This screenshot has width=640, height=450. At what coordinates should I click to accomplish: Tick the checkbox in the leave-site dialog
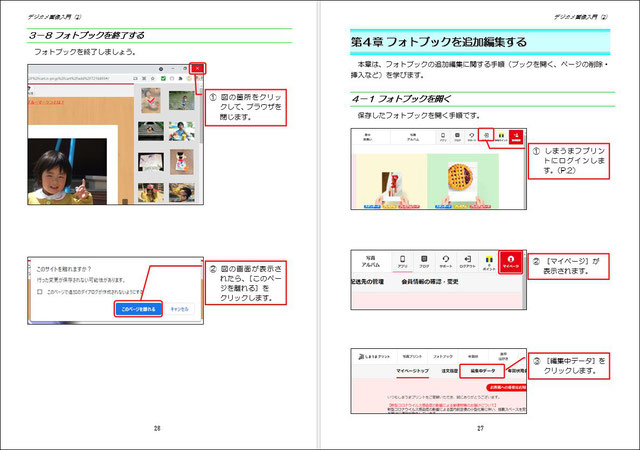[x=40, y=292]
